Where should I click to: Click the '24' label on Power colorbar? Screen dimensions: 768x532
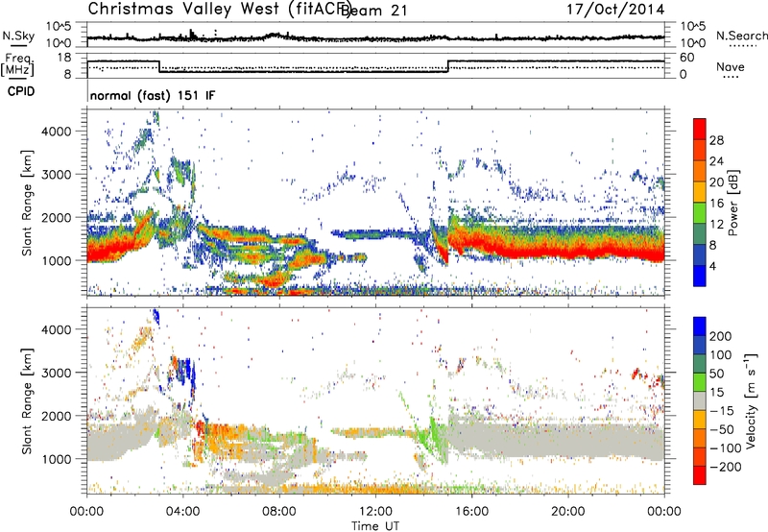[716, 161]
